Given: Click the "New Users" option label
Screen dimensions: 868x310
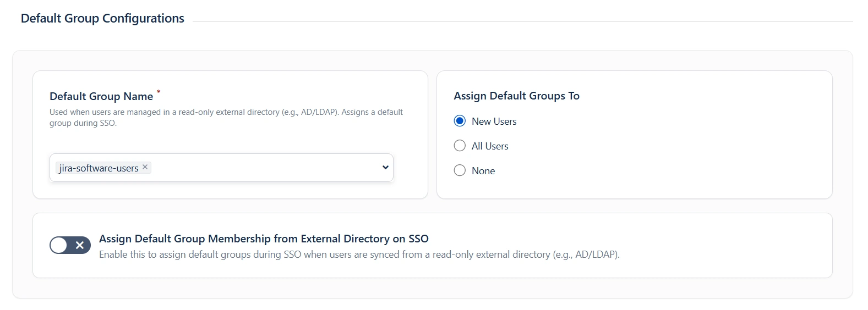Looking at the screenshot, I should point(494,121).
